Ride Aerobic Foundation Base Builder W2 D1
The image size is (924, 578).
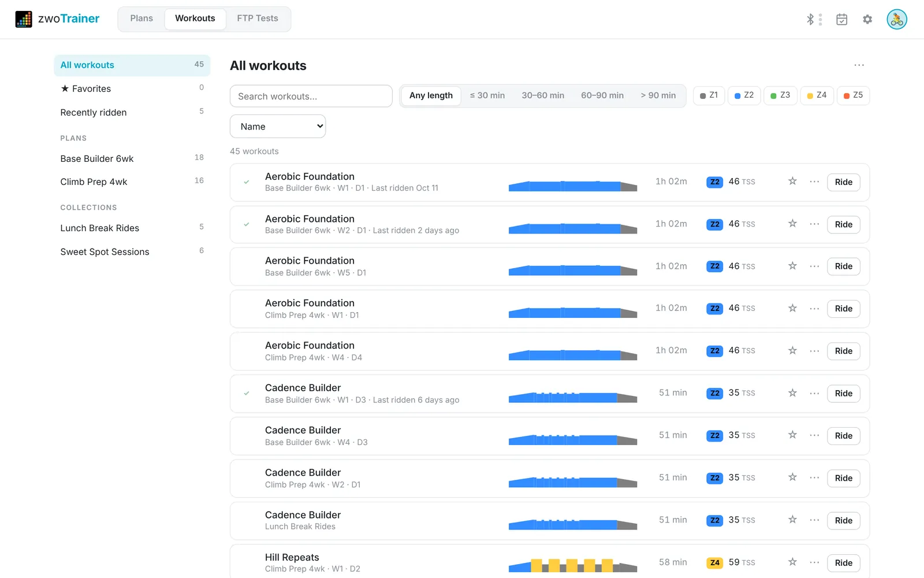[x=843, y=224]
